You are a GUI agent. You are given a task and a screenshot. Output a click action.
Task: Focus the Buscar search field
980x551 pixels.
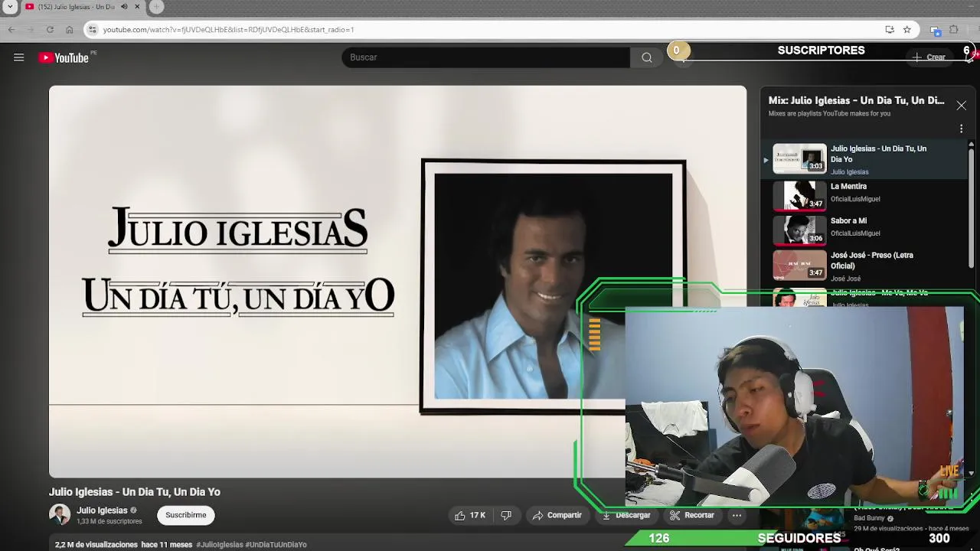(486, 57)
